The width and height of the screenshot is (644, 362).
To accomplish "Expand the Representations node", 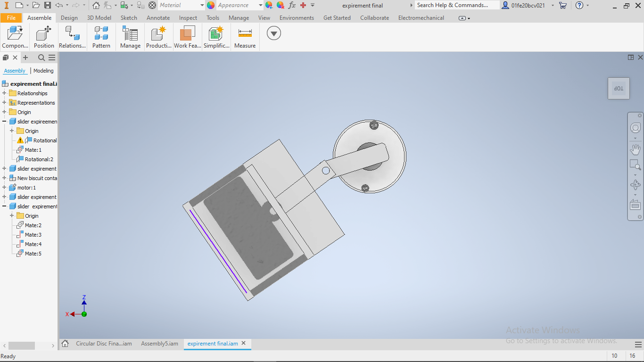I will [x=4, y=103].
